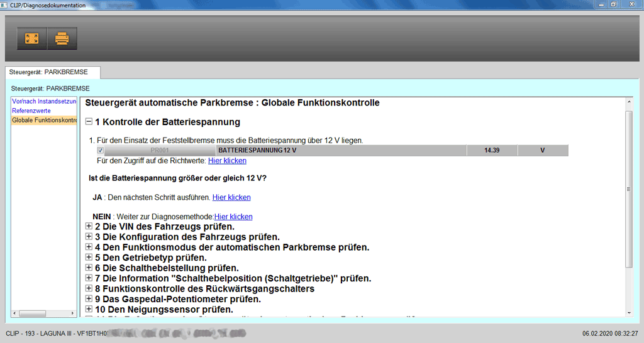Screen dimensions: 644x343
Task: Expand section 5 Den Getriebetyp prüfen
Action: pos(89,258)
